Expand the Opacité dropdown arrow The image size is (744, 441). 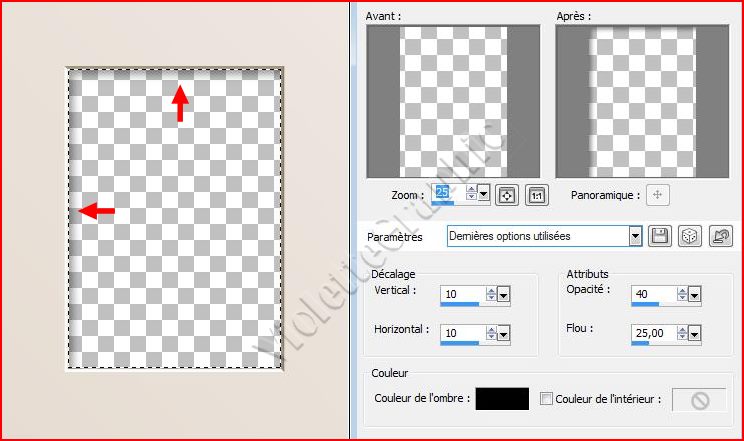(695, 295)
